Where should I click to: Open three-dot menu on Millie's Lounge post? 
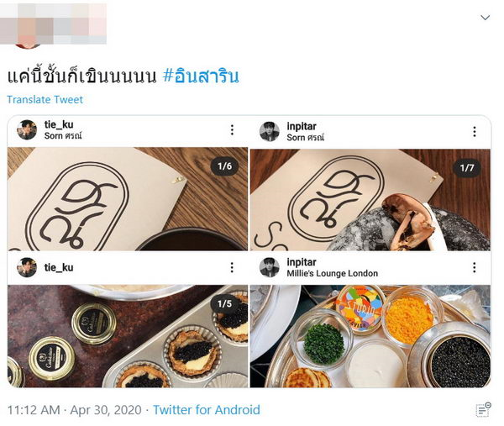pyautogui.click(x=475, y=267)
